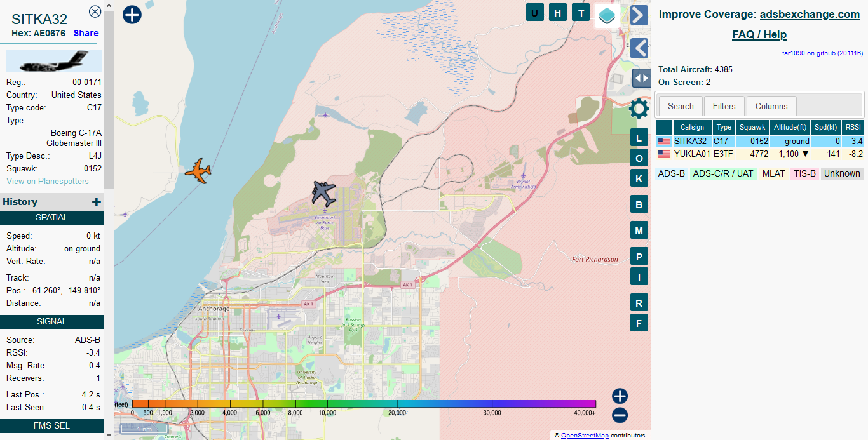The width and height of the screenshot is (868, 440).
Task: Open the settings gear on the map
Action: (x=639, y=109)
